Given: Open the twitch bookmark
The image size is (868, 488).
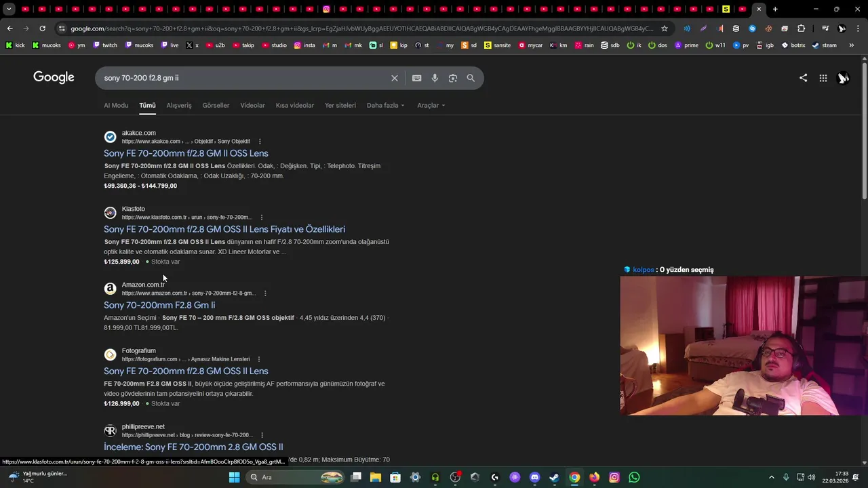Looking at the screenshot, I should (105, 45).
